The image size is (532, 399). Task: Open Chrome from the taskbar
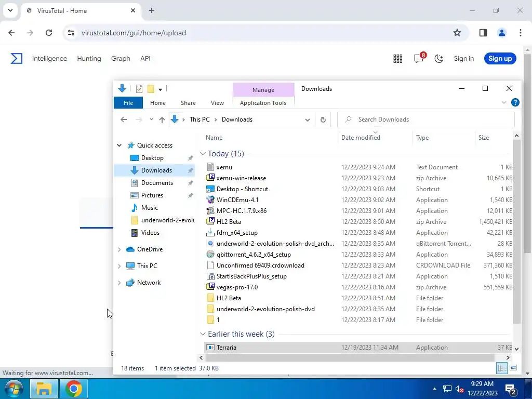pos(74,389)
